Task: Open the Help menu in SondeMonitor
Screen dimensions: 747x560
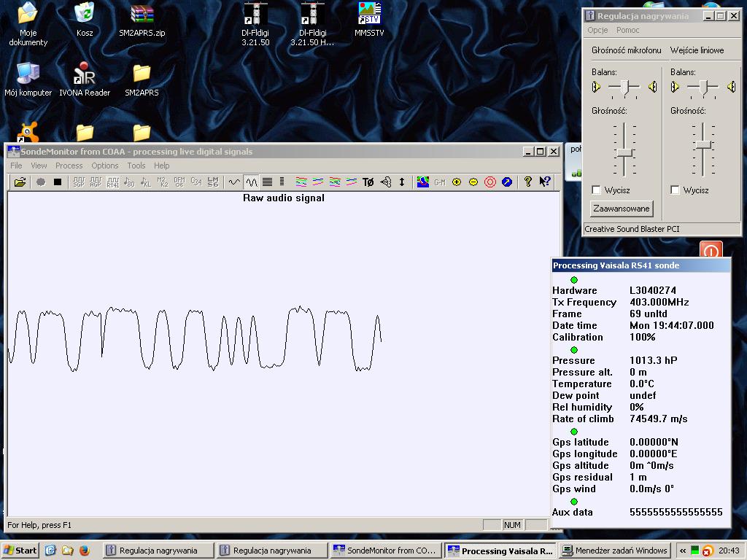Action: tap(161, 166)
